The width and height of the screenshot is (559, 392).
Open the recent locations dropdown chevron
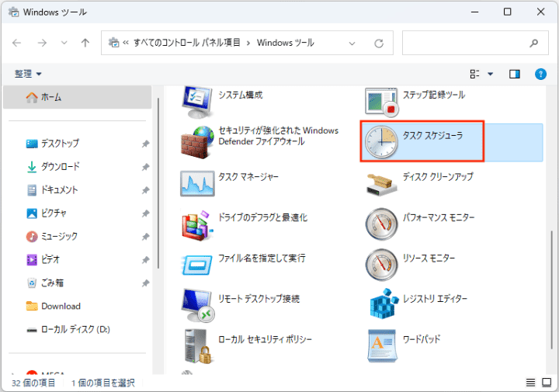point(64,43)
